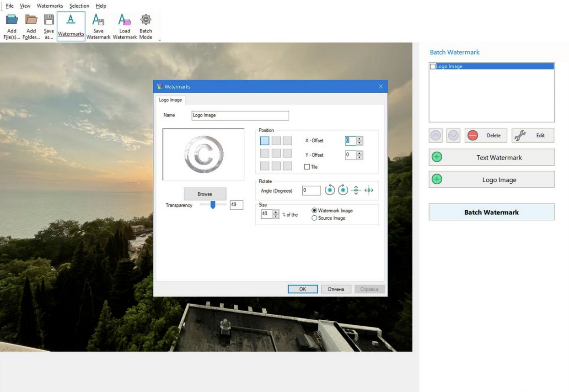Click the Add File(s) toolbar icon
Screen dimensions: 569x392
12,20
